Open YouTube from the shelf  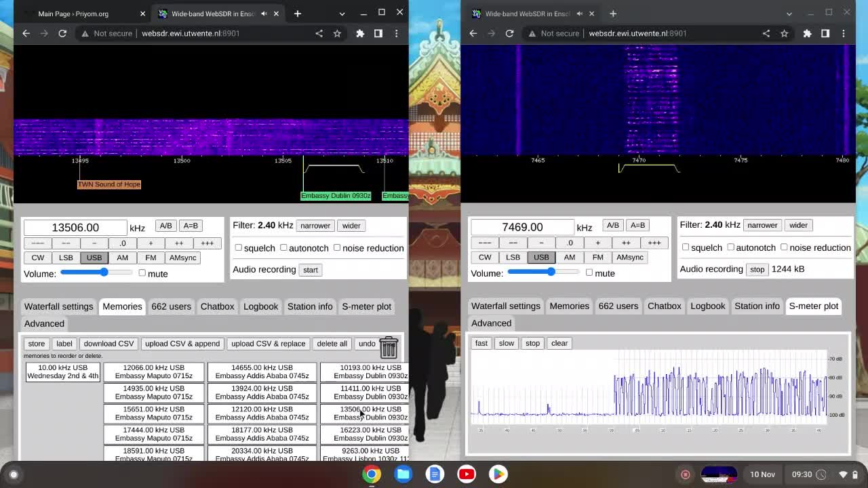(467, 474)
